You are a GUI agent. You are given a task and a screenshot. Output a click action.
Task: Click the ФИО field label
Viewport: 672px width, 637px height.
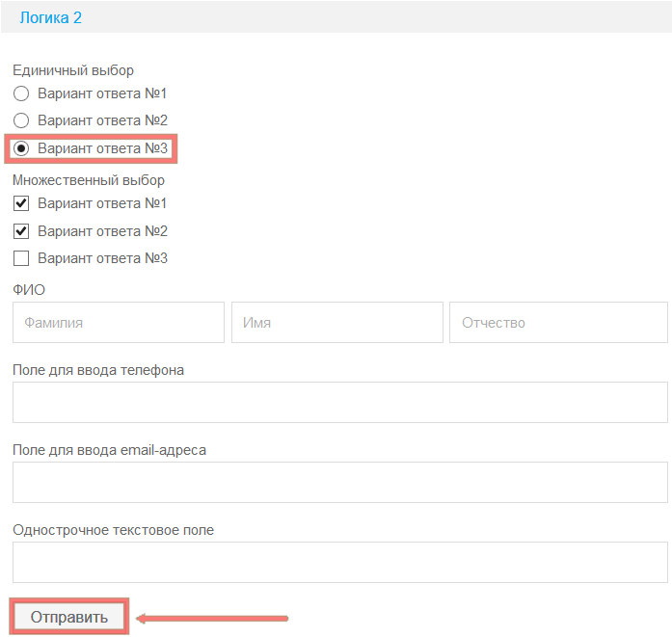click(x=29, y=289)
